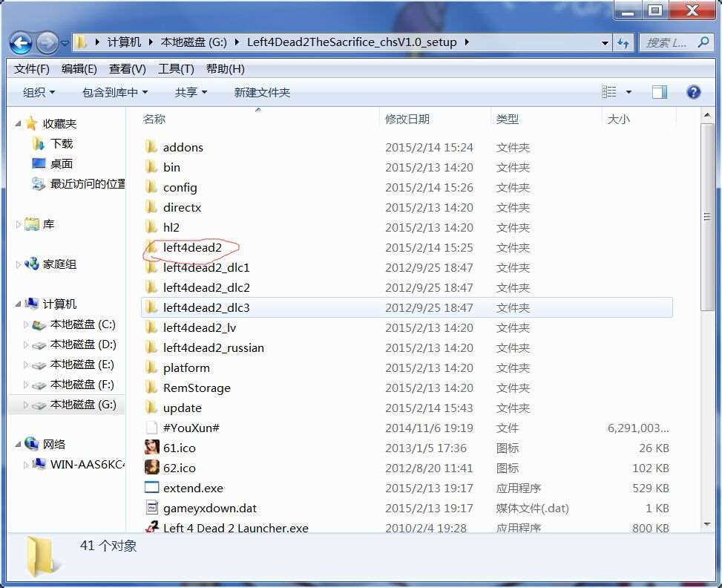Select the extend.exe application icon
722x588 pixels.
pyautogui.click(x=151, y=488)
